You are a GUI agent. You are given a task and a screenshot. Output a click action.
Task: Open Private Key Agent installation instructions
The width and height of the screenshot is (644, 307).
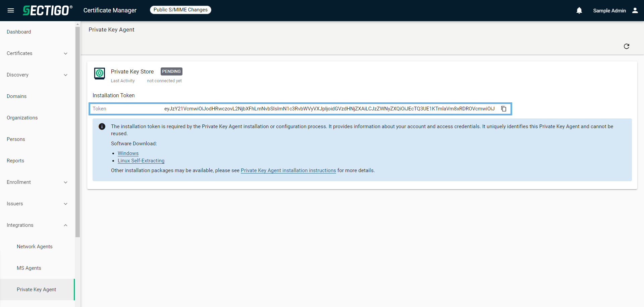[x=288, y=170]
